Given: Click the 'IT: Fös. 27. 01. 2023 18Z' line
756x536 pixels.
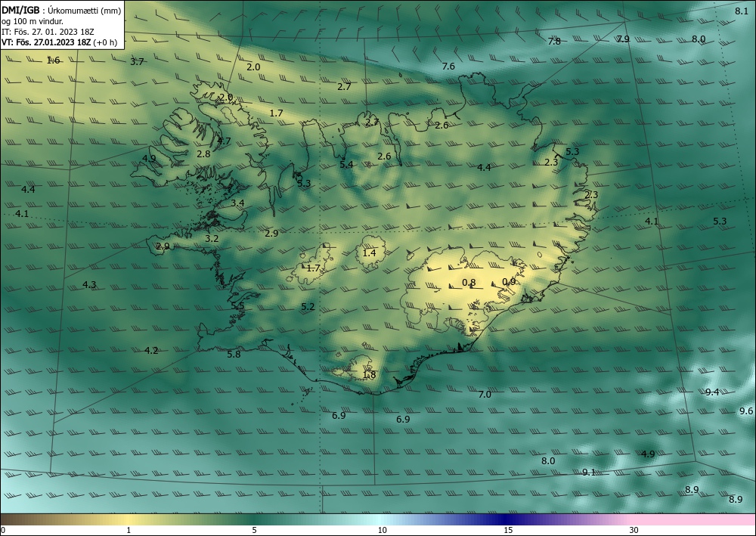Looking at the screenshot, I should [48, 32].
